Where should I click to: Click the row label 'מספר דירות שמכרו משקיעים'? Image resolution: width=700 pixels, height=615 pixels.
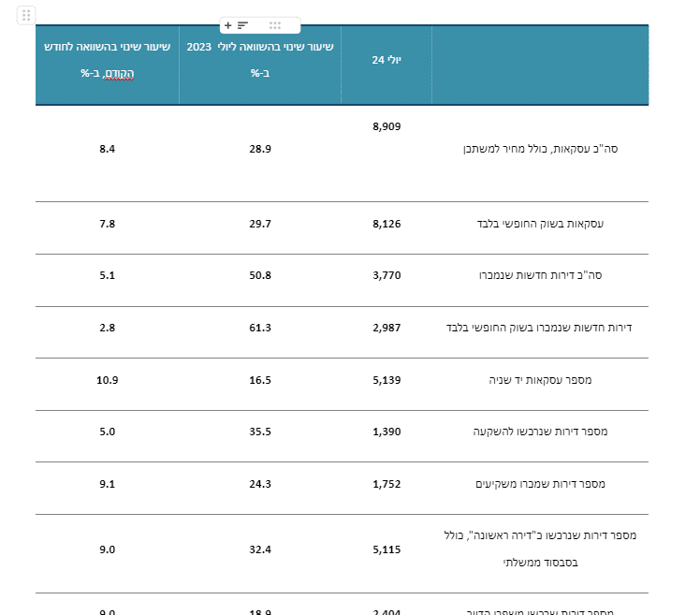540,484
